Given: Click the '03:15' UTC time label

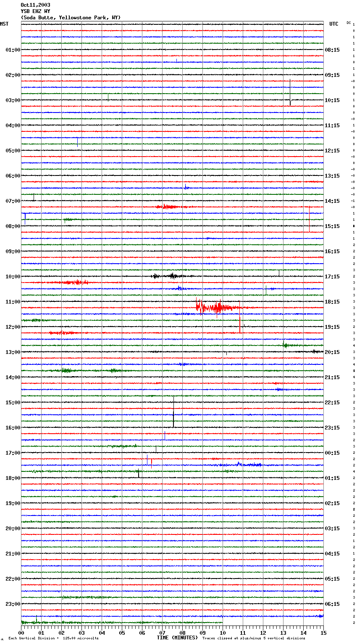Looking at the screenshot, I should click(332, 529).
